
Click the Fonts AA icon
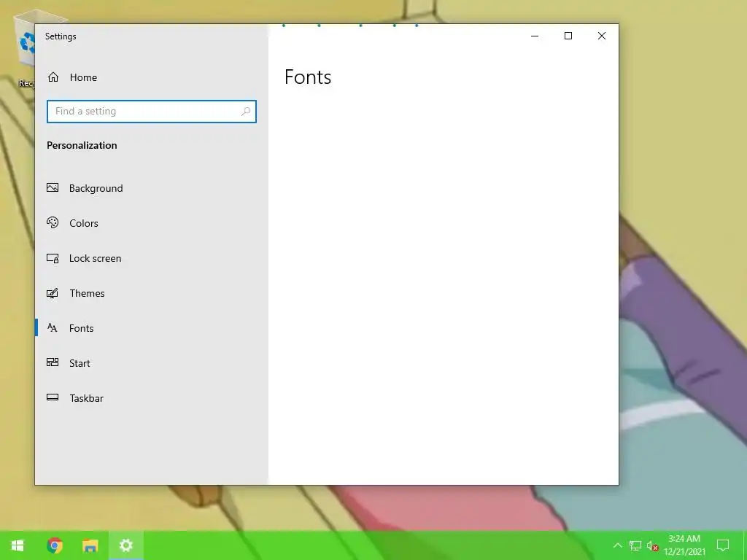click(53, 327)
